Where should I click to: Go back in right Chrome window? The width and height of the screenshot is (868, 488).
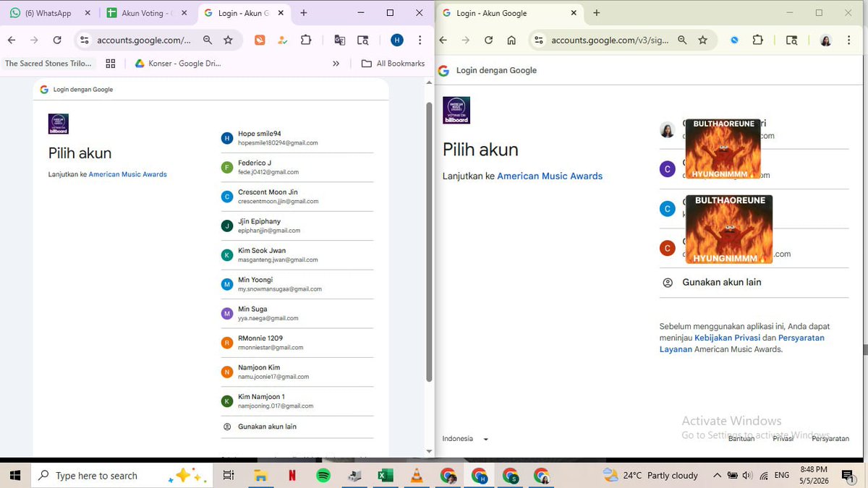click(443, 40)
